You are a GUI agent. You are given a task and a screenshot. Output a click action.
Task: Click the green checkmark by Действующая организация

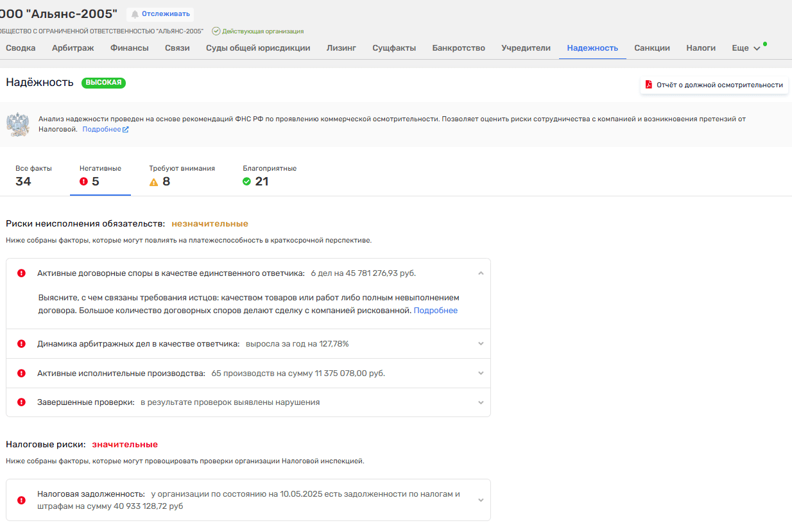click(x=216, y=31)
